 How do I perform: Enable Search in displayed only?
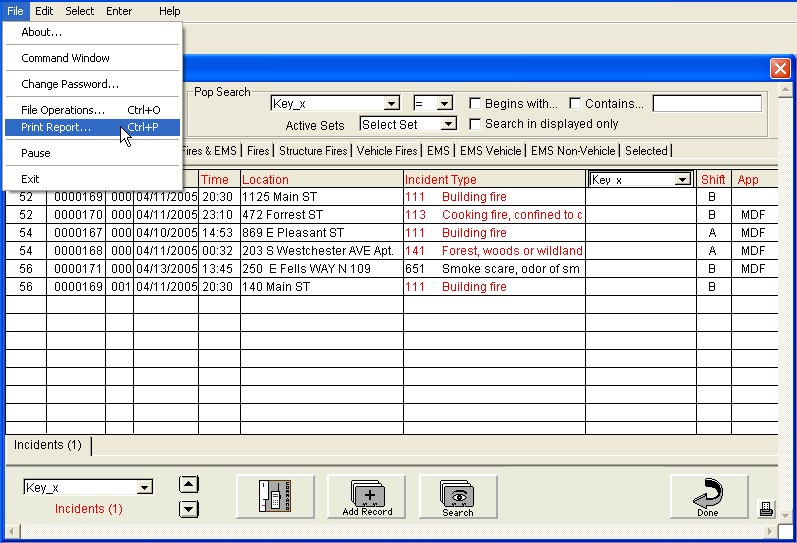tap(475, 124)
